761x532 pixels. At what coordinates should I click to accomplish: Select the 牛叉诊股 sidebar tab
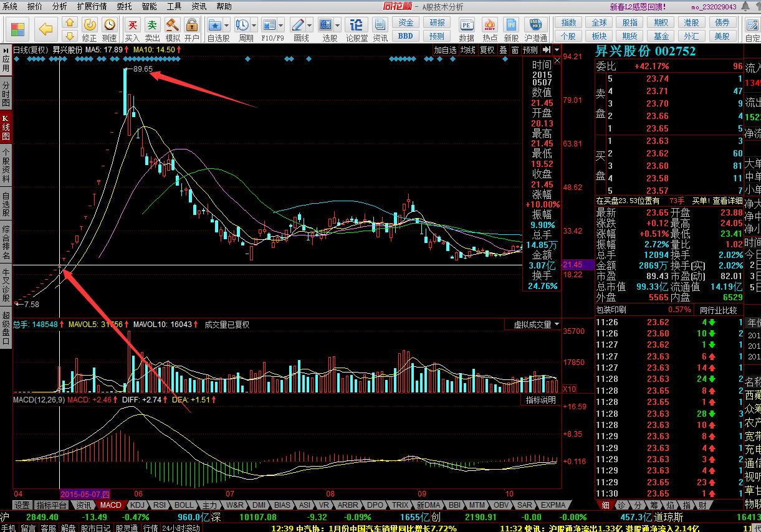[6, 285]
